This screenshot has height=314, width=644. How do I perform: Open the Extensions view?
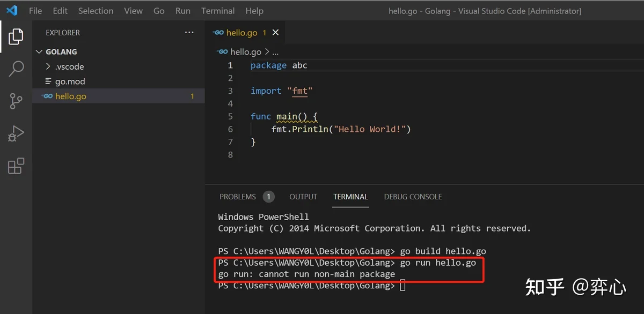point(16,166)
